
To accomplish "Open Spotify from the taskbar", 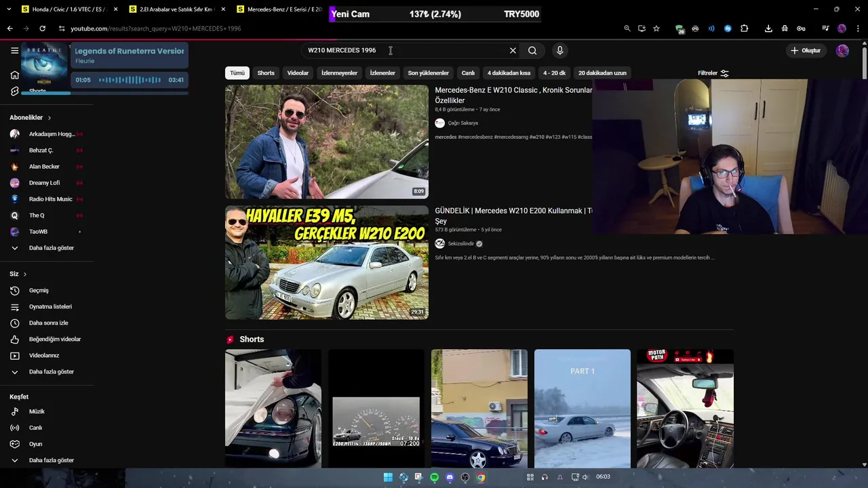I will 434,477.
